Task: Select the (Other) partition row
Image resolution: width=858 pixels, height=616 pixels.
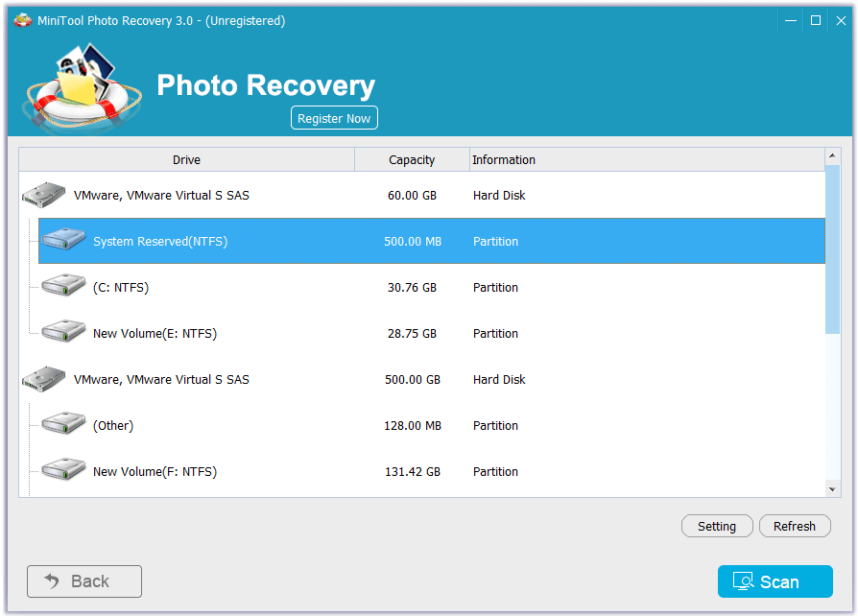Action: click(432, 426)
